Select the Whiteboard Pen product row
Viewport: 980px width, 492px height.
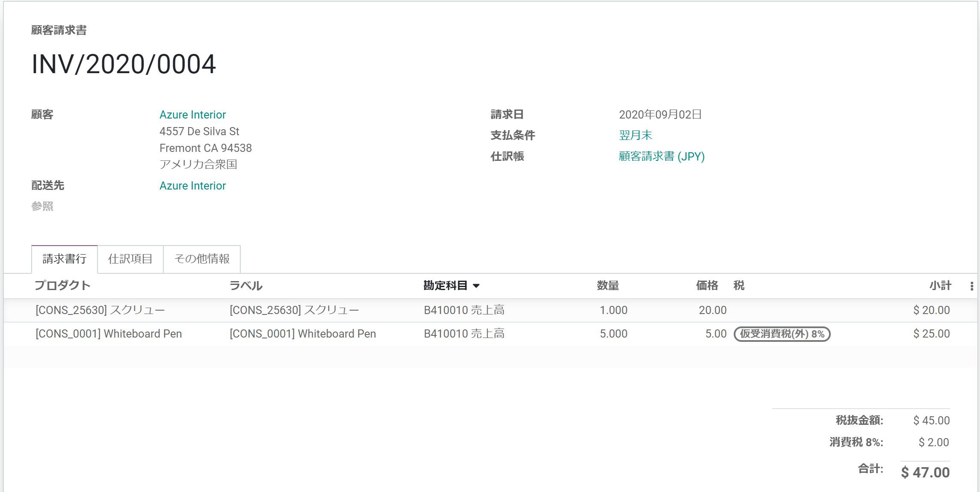[109, 334]
